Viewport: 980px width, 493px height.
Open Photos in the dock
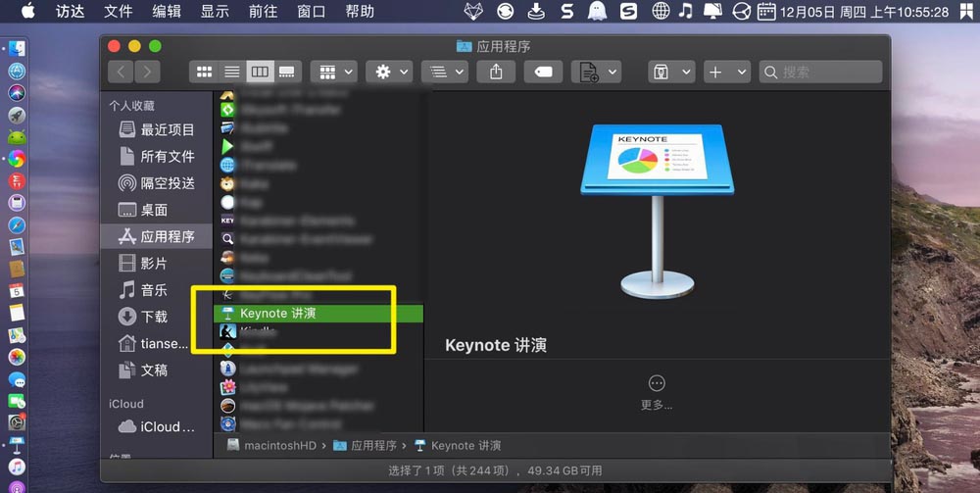click(17, 357)
